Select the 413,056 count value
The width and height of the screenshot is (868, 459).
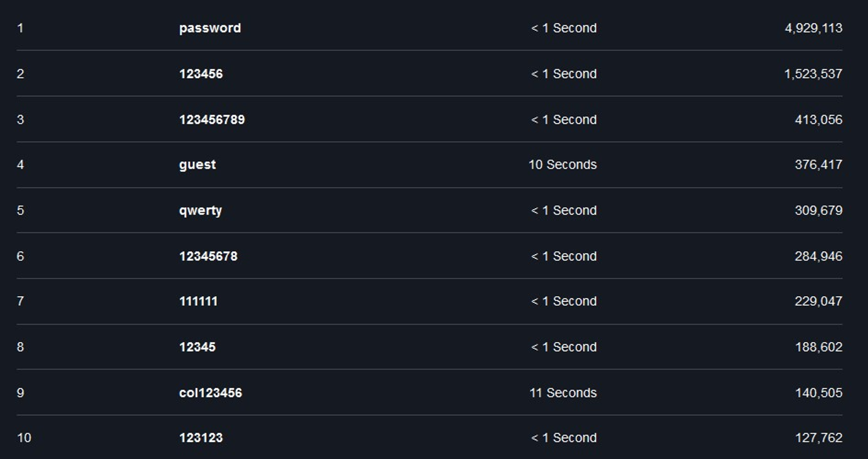coord(819,120)
